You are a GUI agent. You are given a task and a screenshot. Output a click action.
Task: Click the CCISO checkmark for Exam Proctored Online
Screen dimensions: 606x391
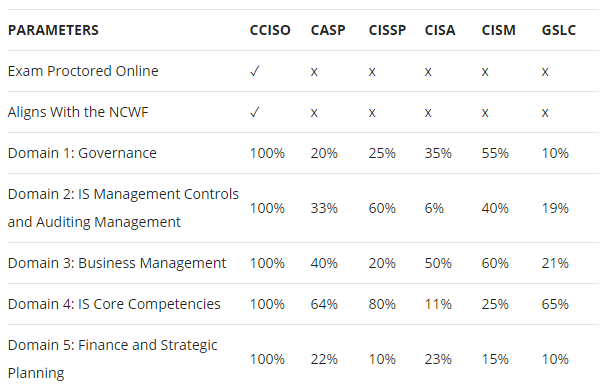coord(255,71)
